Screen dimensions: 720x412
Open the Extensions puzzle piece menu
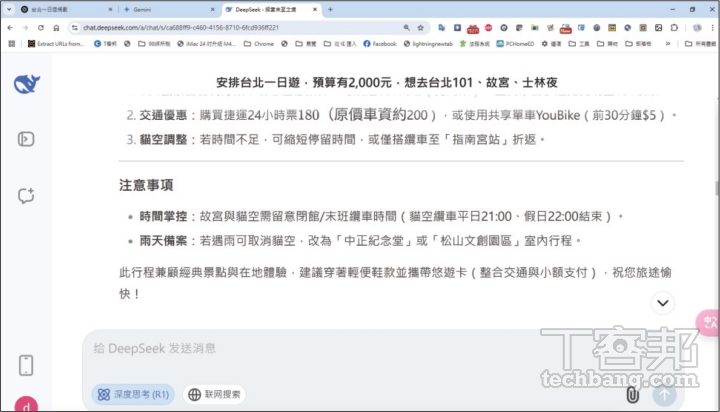point(674,28)
